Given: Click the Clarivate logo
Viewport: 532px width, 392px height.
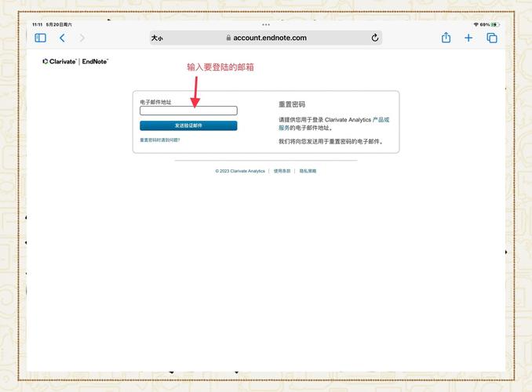Looking at the screenshot, I should tap(60, 61).
